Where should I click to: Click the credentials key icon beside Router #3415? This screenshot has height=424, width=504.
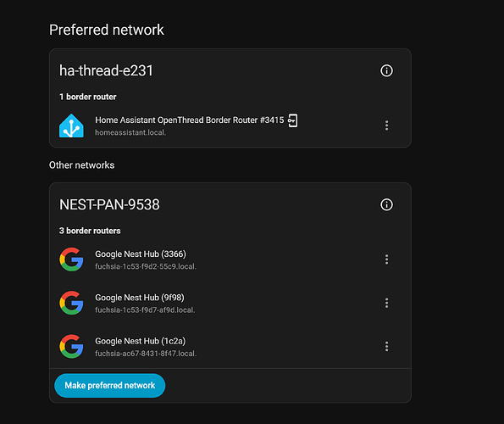click(292, 120)
